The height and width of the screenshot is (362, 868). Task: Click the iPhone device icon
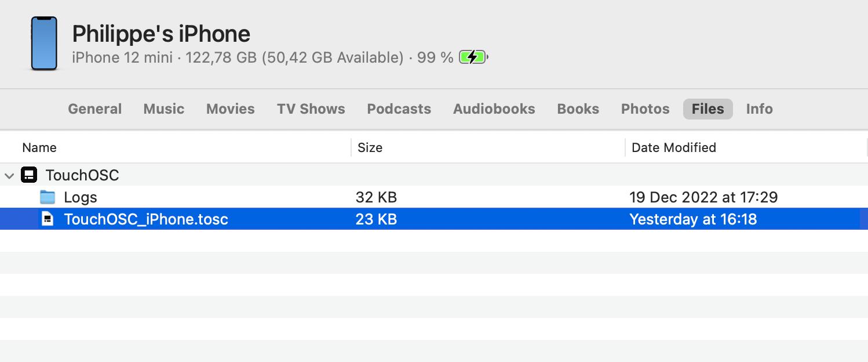[44, 44]
